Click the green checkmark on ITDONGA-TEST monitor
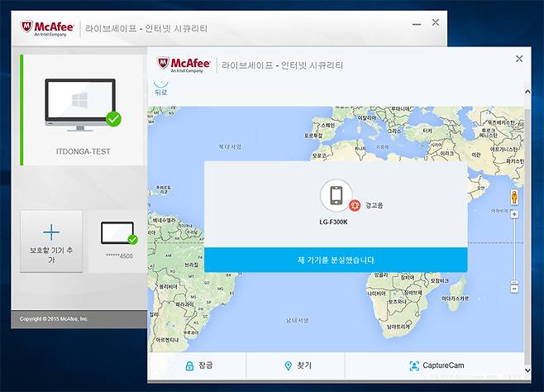544x392 pixels. [113, 119]
